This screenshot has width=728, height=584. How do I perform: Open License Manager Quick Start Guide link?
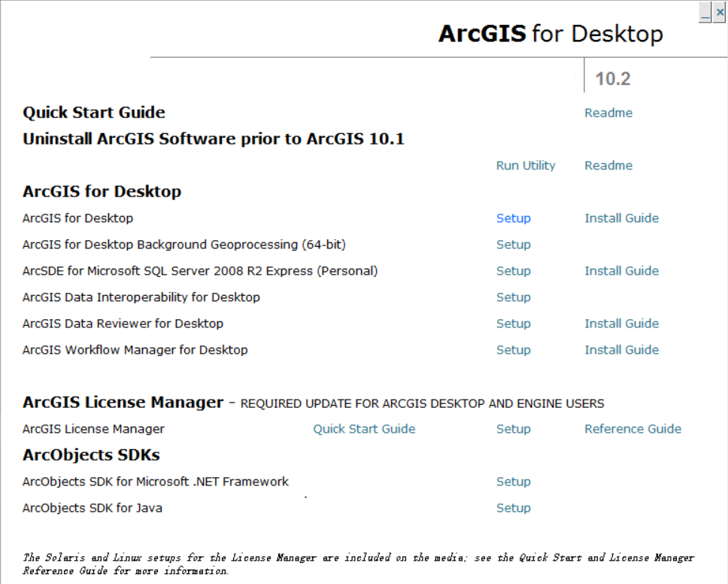[364, 429]
